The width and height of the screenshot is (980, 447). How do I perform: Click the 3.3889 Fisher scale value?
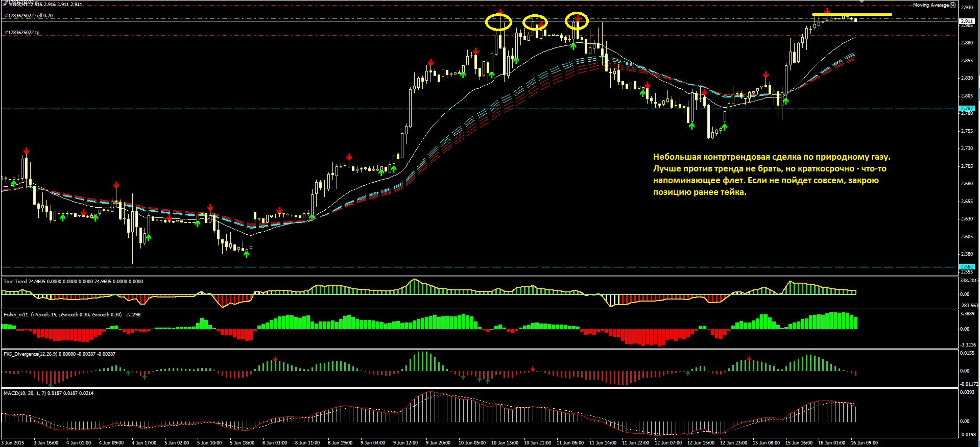(968, 314)
